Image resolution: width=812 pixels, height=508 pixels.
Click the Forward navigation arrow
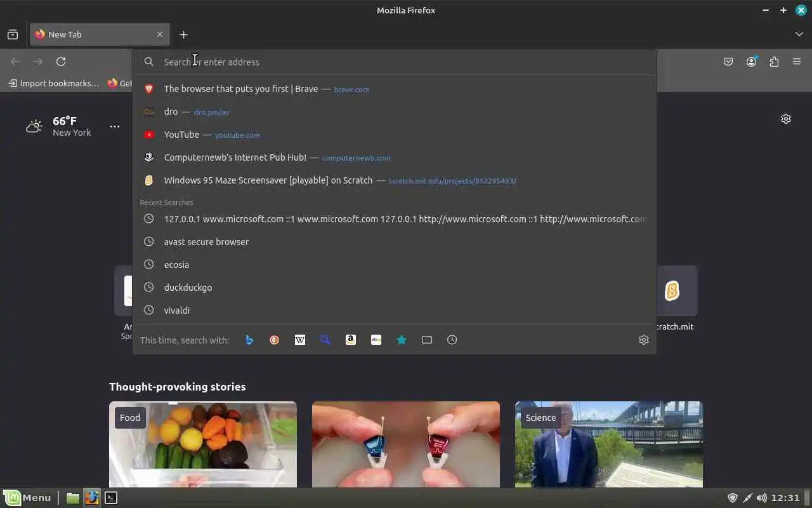click(x=38, y=62)
